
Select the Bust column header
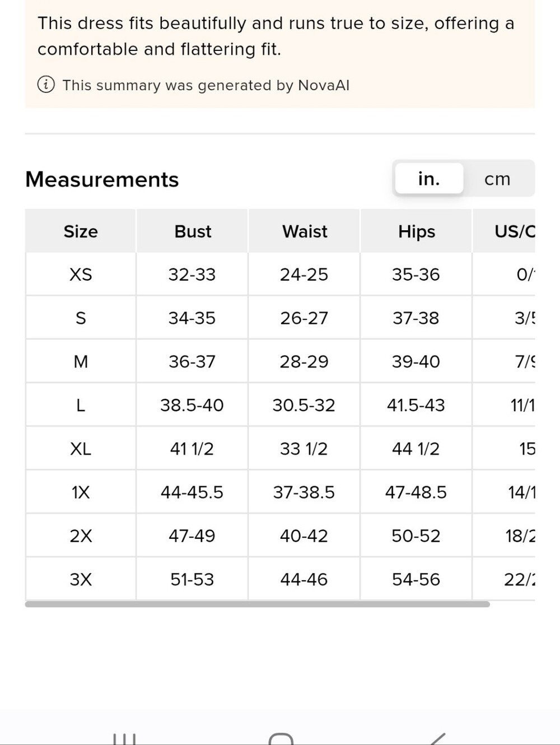[x=193, y=231]
